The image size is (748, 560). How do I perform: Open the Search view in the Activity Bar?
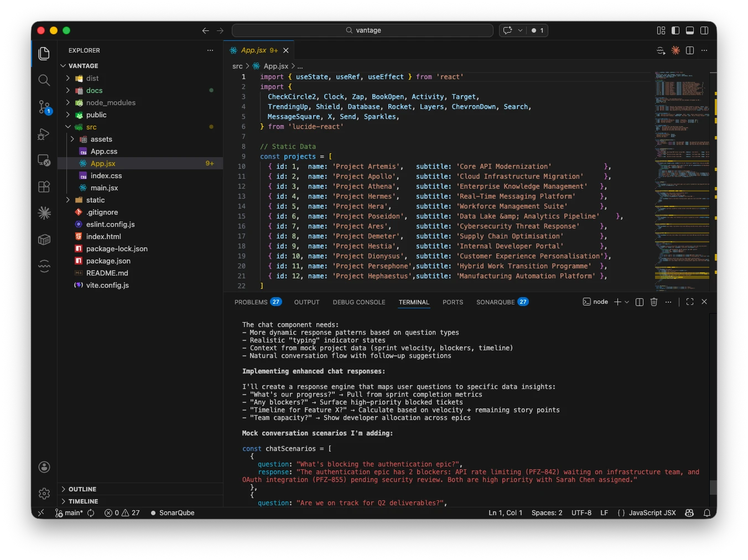click(x=44, y=80)
